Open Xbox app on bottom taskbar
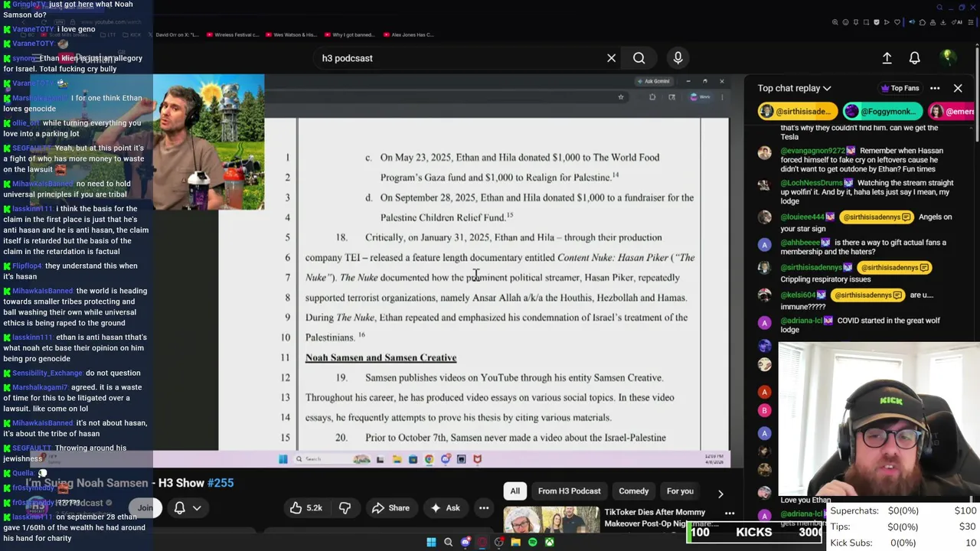Screen dimensions: 980x551 pyautogui.click(x=550, y=542)
